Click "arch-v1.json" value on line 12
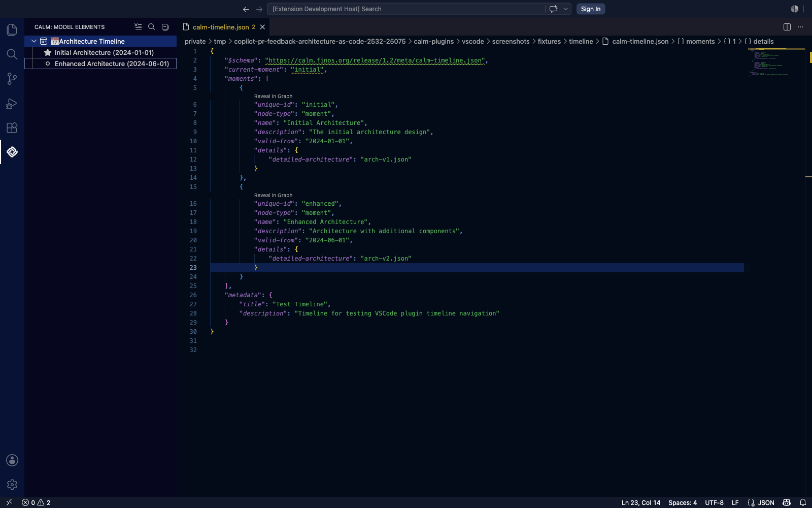This screenshot has width=812, height=508. click(x=386, y=160)
